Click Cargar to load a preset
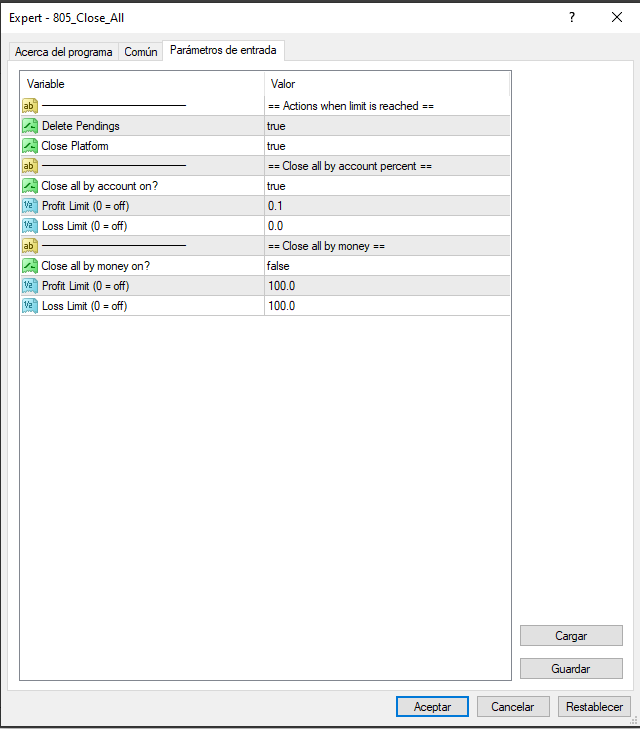This screenshot has width=640, height=729. 571,636
